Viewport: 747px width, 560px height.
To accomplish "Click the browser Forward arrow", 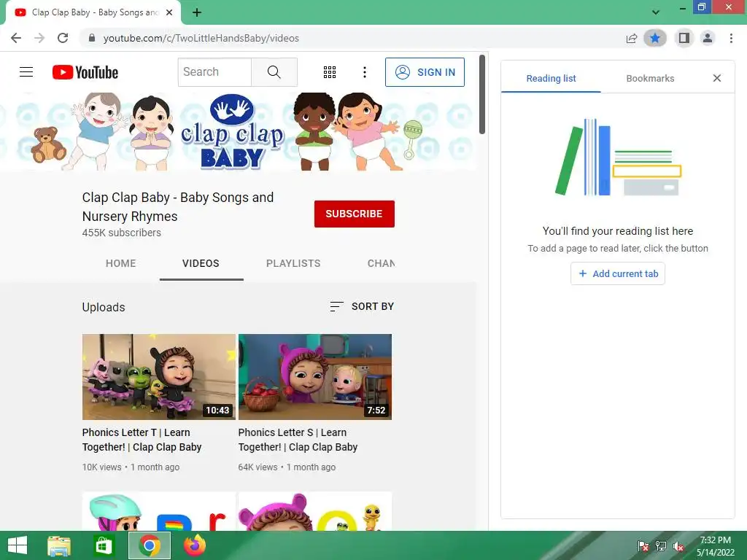I will pos(39,38).
